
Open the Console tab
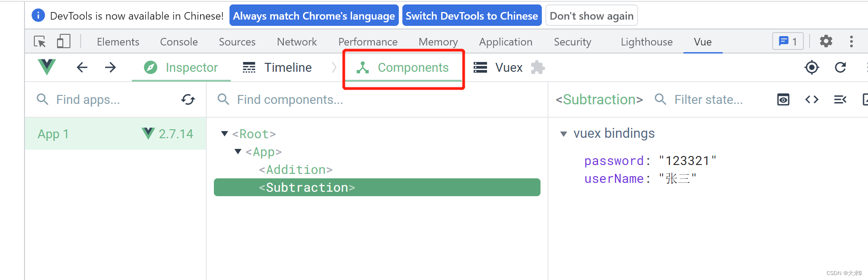point(179,41)
